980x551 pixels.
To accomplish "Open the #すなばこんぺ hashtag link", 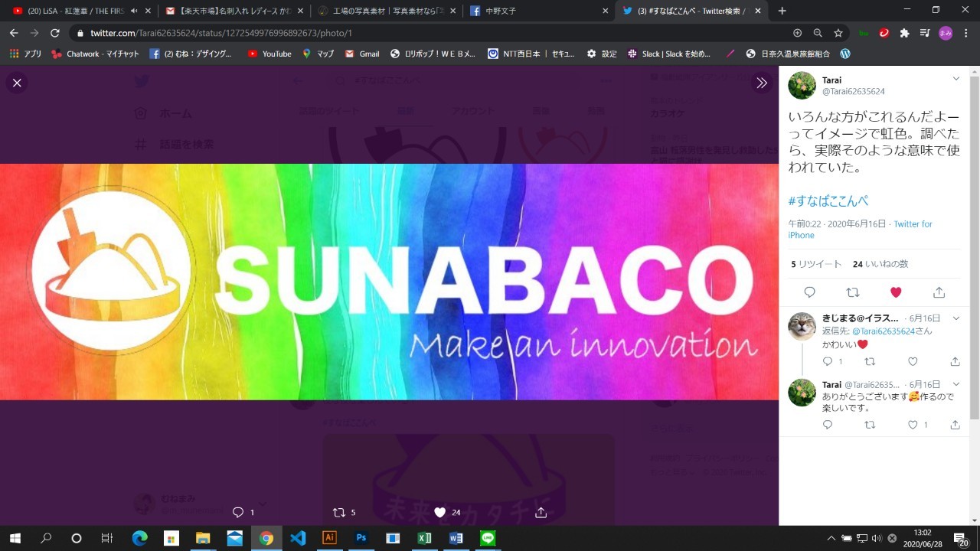I will point(828,201).
